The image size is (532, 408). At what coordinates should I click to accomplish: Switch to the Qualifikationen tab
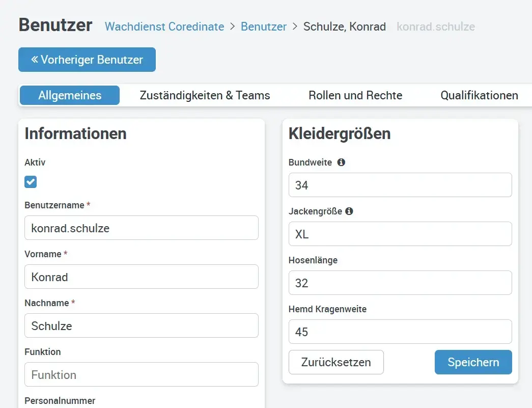pos(479,95)
